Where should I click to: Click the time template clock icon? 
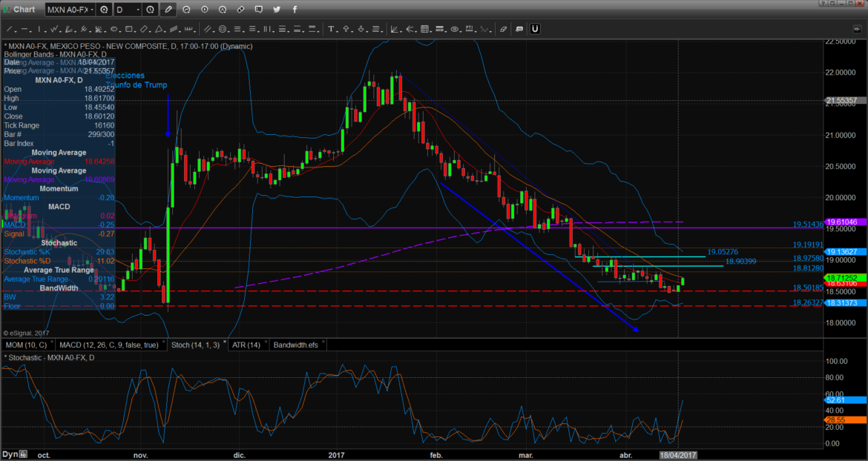pyautogui.click(x=151, y=10)
